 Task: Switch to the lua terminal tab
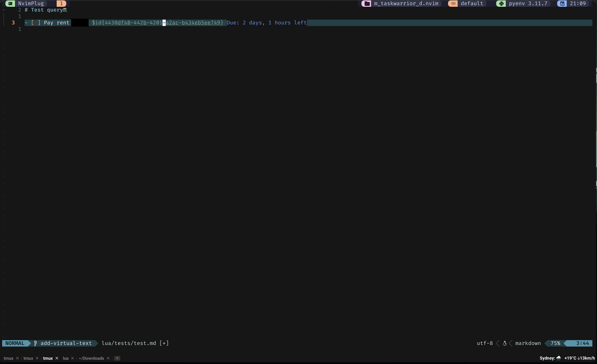65,358
